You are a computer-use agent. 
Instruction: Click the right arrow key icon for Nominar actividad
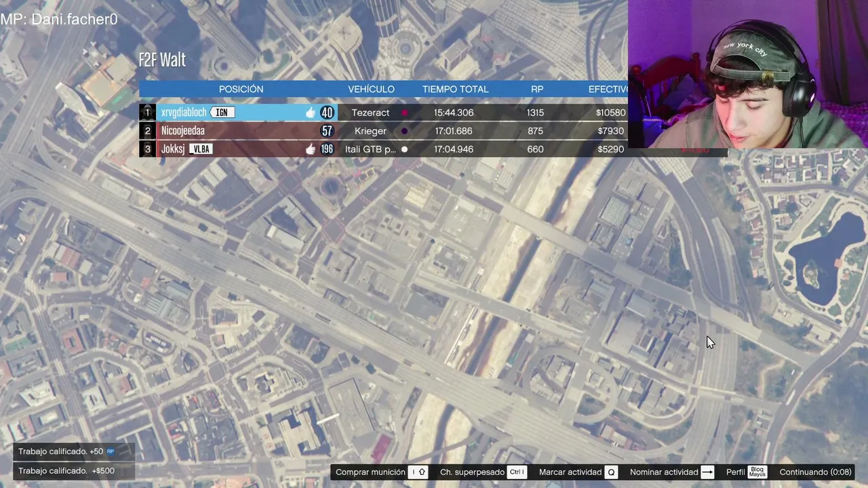pos(707,472)
